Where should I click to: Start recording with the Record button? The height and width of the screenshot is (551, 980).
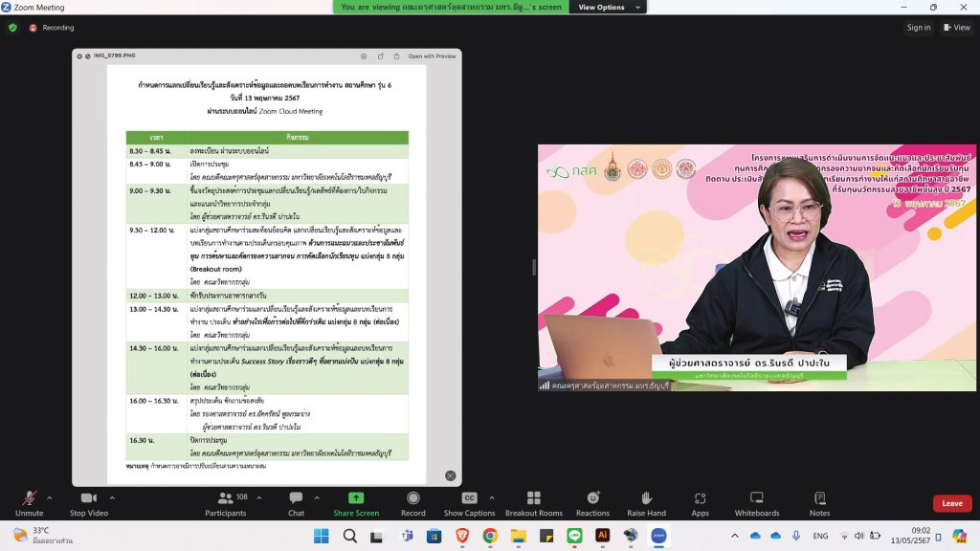pyautogui.click(x=413, y=503)
